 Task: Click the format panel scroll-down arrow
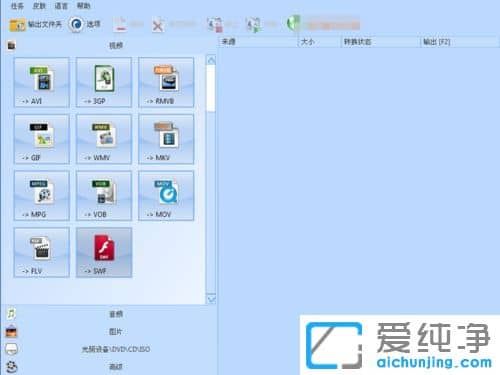pos(211,299)
